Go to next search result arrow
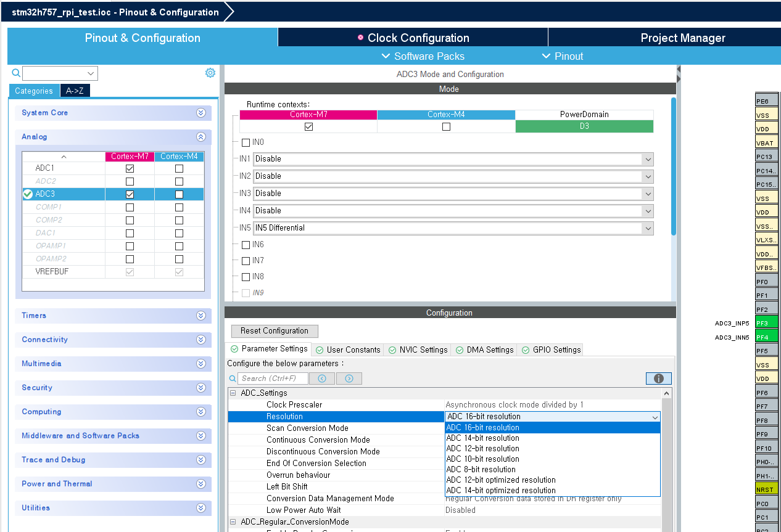The image size is (781, 532). [349, 379]
